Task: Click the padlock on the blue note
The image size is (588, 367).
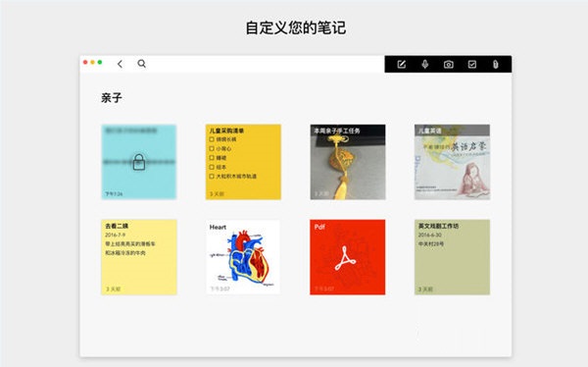Action: click(x=139, y=162)
